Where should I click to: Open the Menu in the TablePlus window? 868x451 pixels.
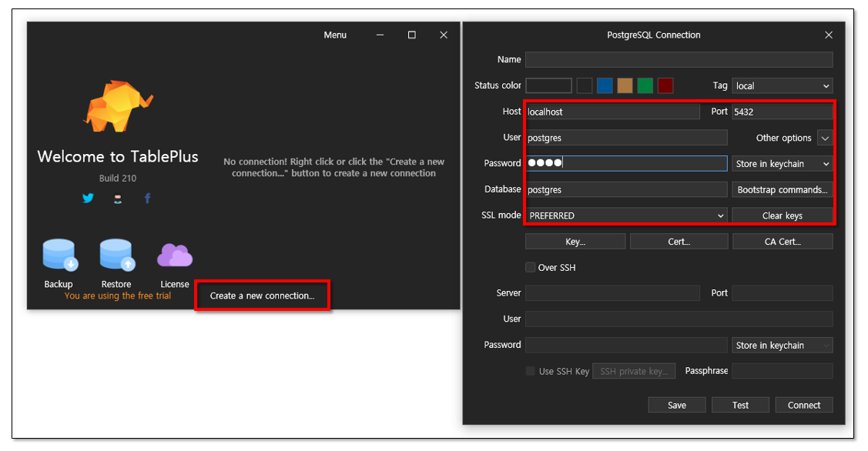click(335, 35)
